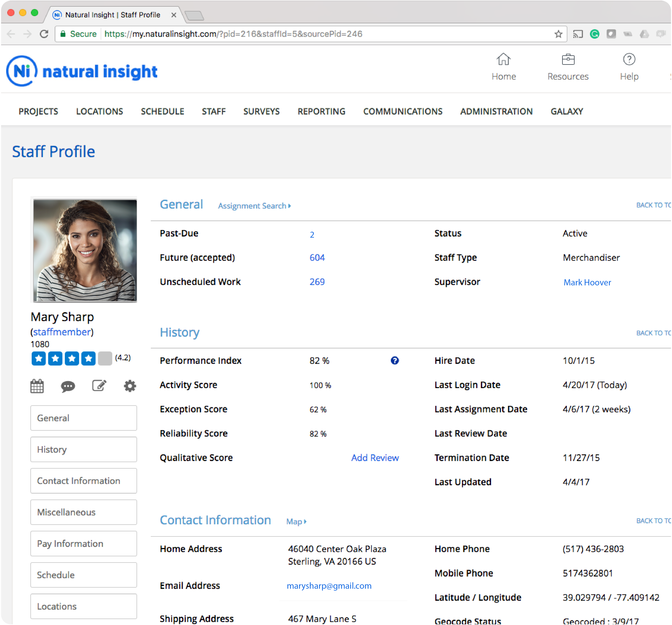Click the Performance Index help question icon

coord(395,361)
